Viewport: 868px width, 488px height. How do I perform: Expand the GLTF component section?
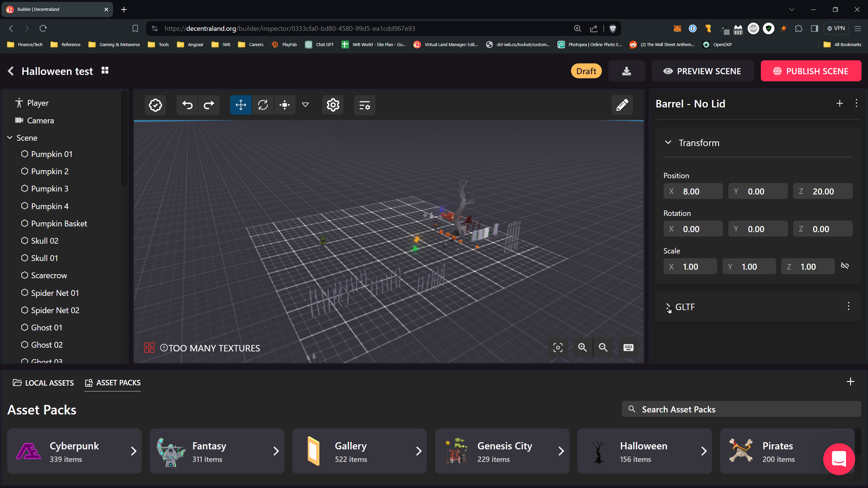tap(669, 306)
